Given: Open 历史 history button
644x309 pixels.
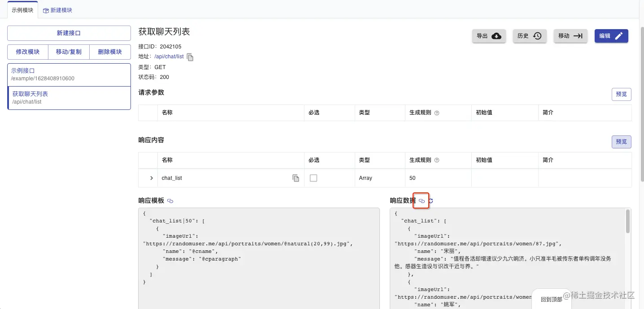Looking at the screenshot, I should [x=529, y=36].
